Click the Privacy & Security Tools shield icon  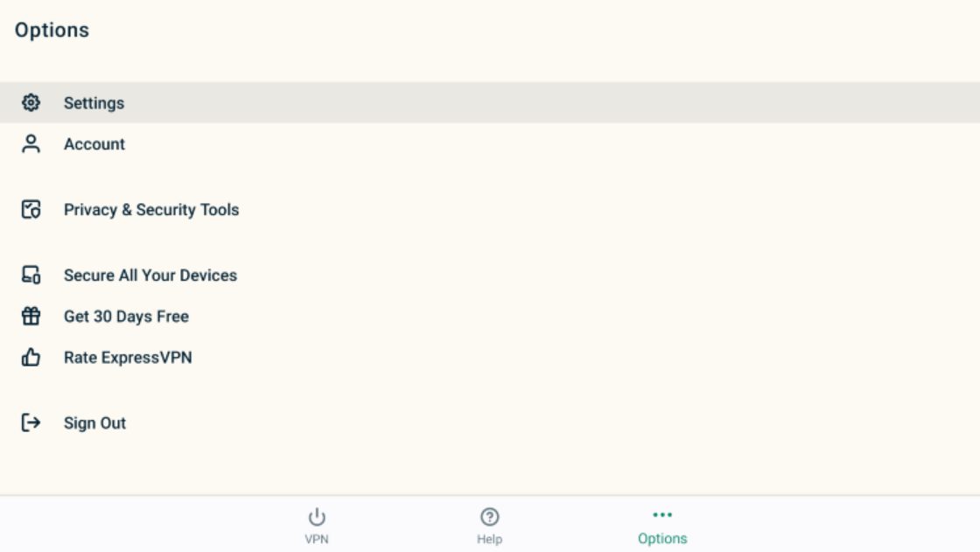coord(31,209)
